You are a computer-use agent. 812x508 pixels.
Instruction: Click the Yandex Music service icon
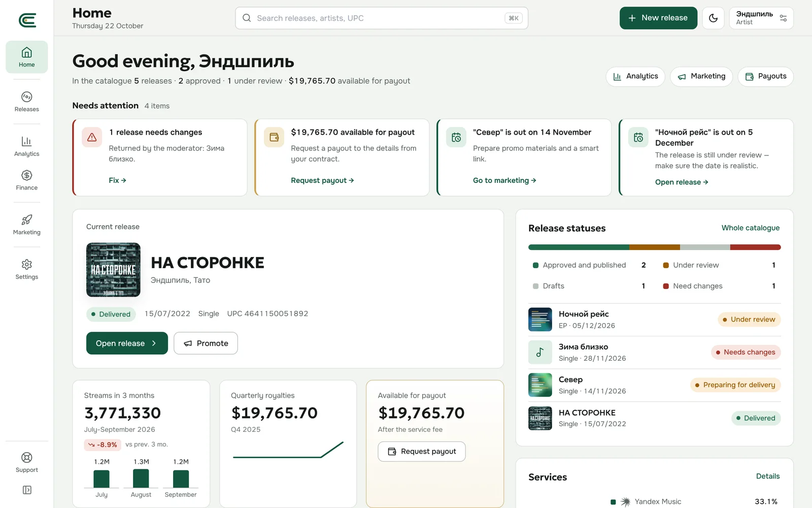(626, 502)
